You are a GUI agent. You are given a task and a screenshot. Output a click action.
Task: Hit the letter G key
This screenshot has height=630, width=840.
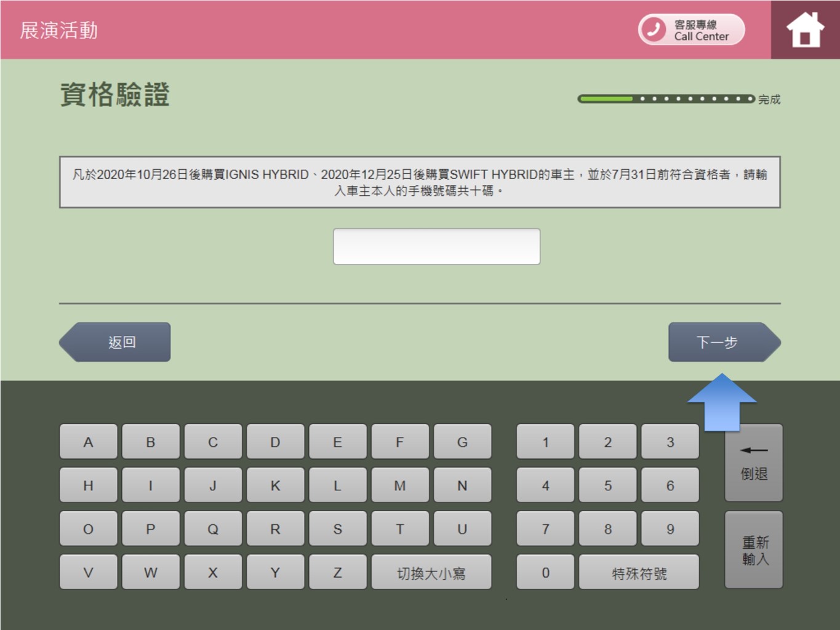(462, 442)
